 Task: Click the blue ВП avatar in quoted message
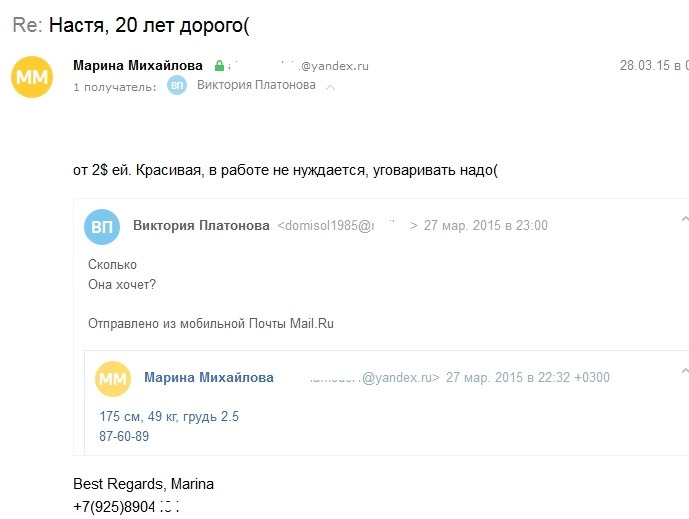pyautogui.click(x=102, y=227)
